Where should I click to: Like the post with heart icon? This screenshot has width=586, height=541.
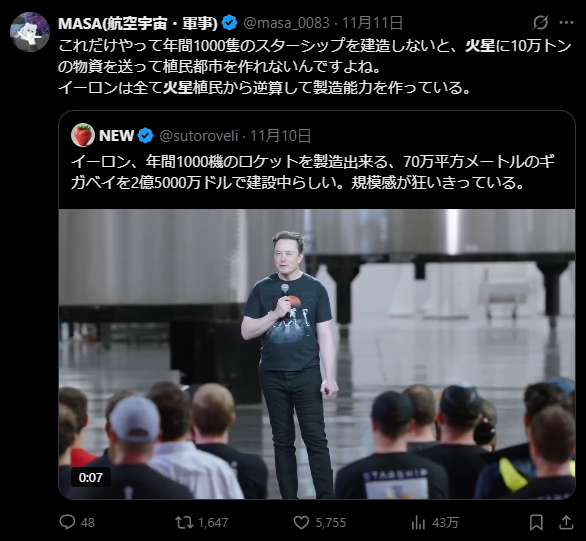(x=301, y=522)
